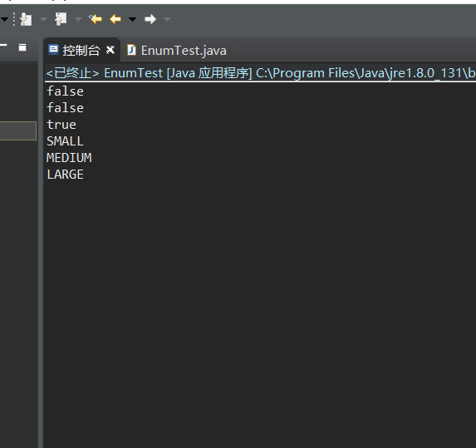Click the terminated EnumTest launch description

pyautogui.click(x=261, y=73)
